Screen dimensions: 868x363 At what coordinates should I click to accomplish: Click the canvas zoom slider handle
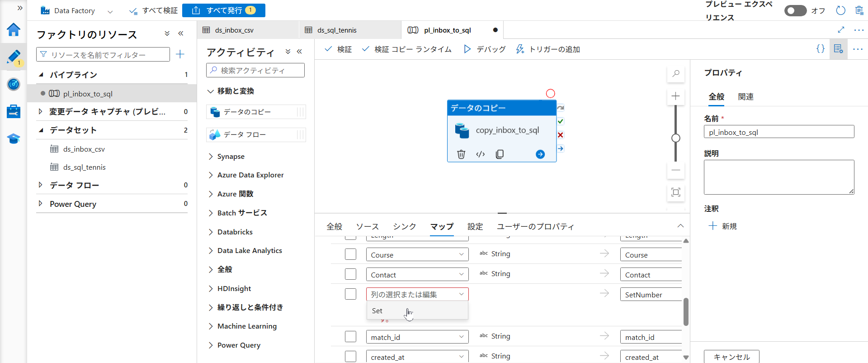click(x=675, y=138)
